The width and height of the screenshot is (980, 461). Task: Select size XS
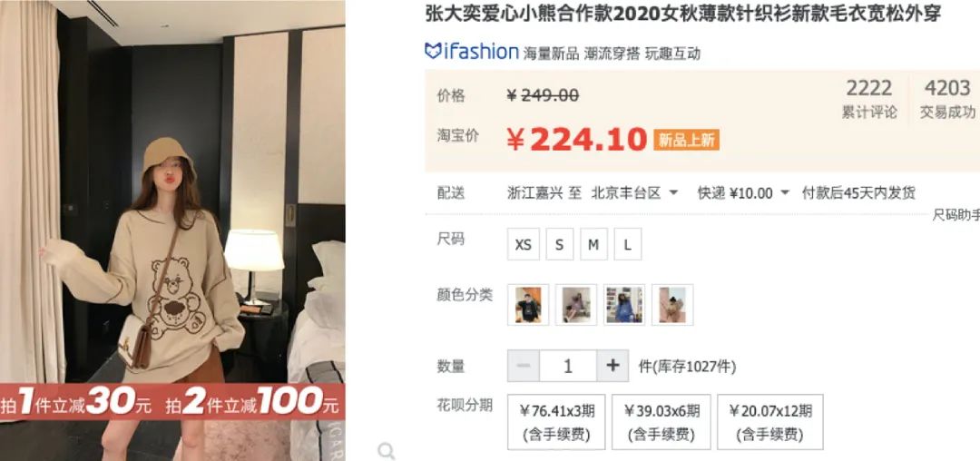tap(524, 245)
